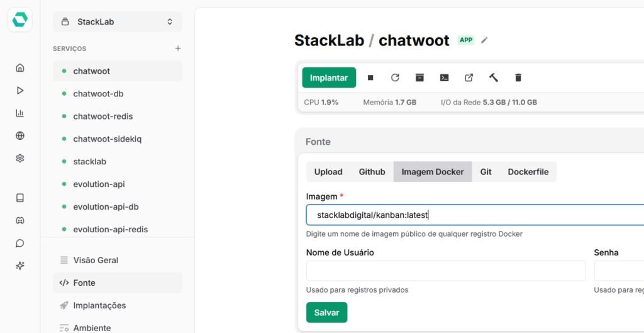Click the archive box toolbar icon
The width and height of the screenshot is (644, 333).
point(419,77)
